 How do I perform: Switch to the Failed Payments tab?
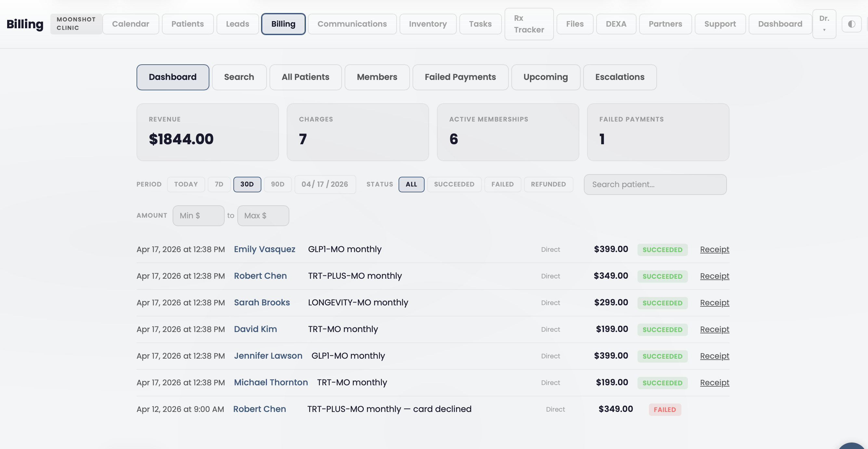[x=460, y=77]
